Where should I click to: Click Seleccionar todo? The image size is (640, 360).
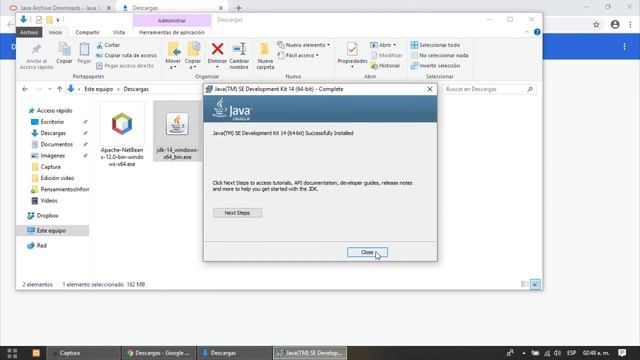tap(435, 45)
